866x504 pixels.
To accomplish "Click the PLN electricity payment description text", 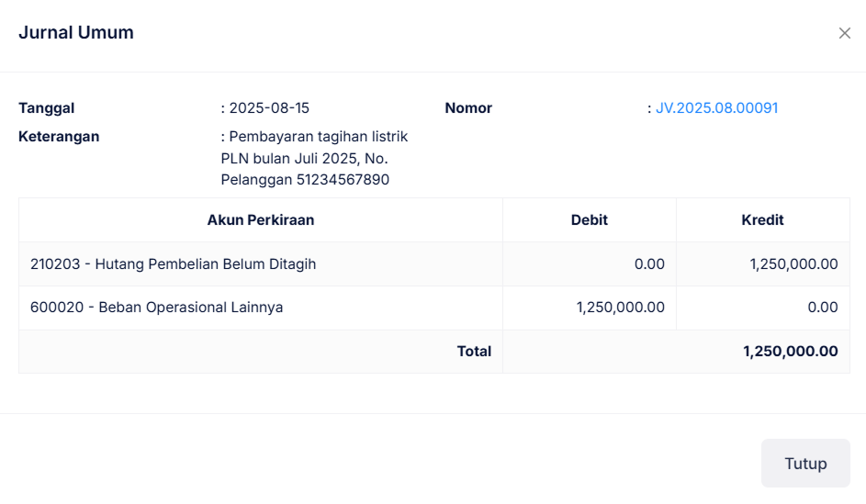I will coord(314,158).
